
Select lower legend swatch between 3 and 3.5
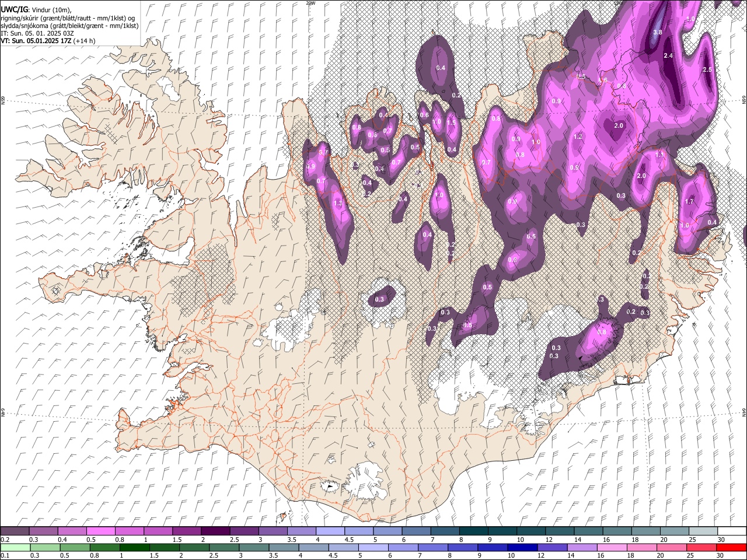[254, 547]
